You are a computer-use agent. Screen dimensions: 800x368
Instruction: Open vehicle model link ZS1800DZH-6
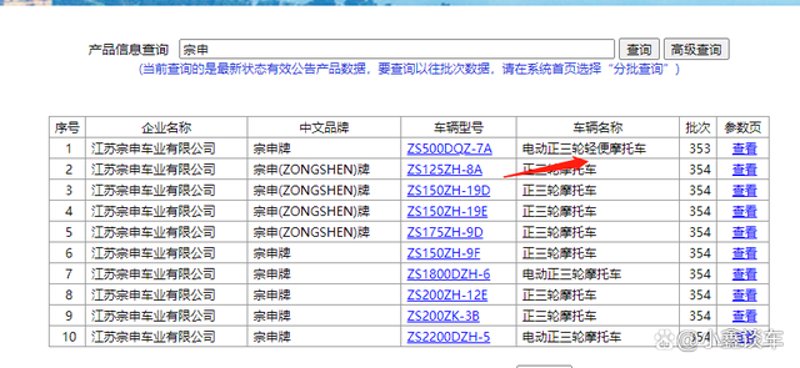(448, 274)
